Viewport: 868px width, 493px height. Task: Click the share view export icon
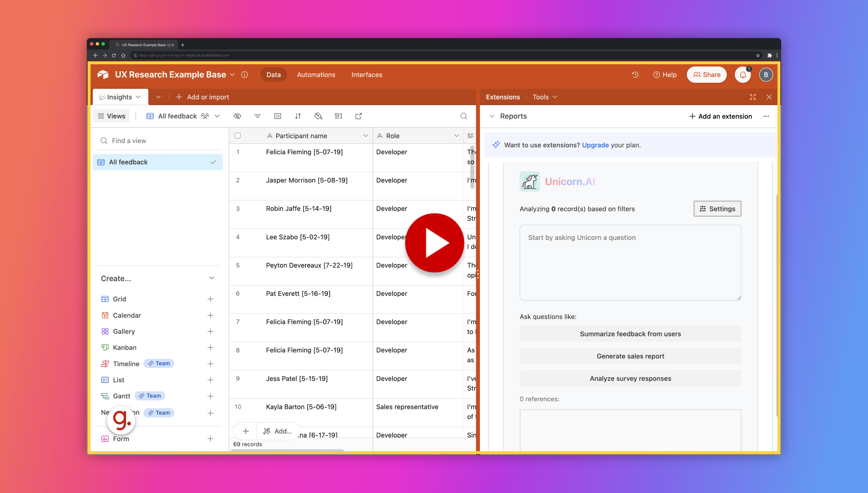(359, 116)
